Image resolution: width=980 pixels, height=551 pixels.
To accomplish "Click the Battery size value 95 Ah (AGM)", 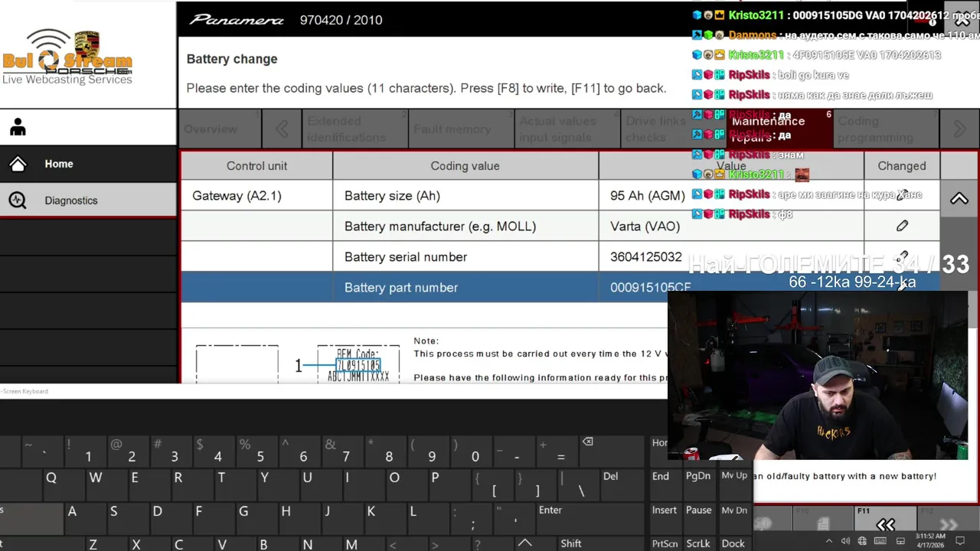I will tap(647, 196).
